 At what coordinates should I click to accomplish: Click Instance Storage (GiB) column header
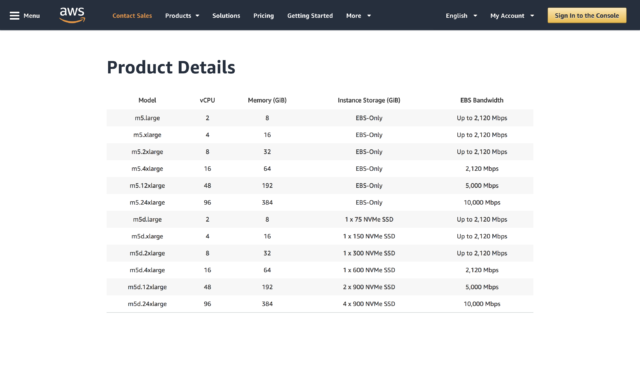[x=369, y=100]
